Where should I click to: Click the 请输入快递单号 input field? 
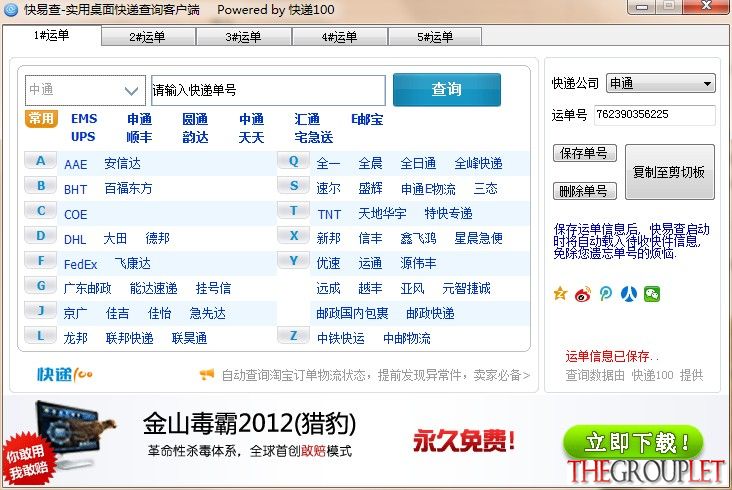point(268,90)
